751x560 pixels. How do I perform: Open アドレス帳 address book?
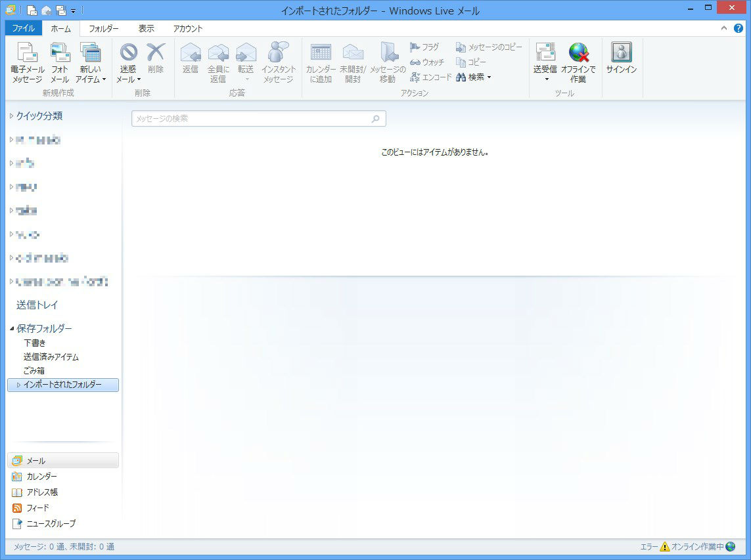(42, 492)
